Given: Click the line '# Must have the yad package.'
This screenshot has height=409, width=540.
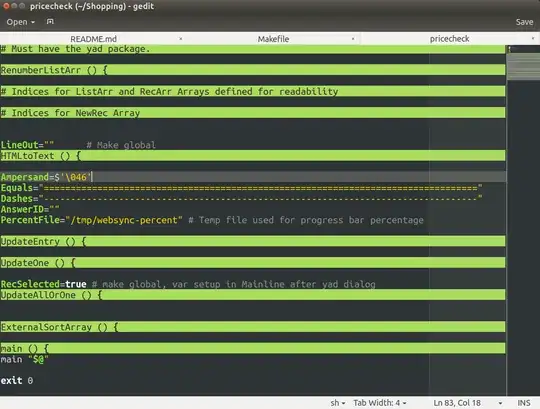Looking at the screenshot, I should (x=253, y=49).
